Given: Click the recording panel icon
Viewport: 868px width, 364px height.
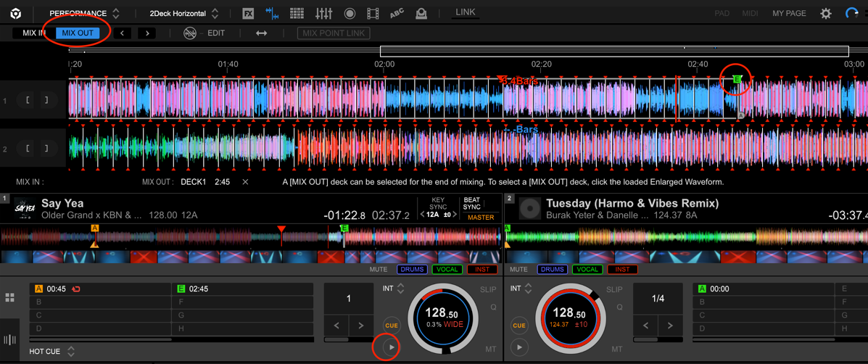Looking at the screenshot, I should point(350,13).
